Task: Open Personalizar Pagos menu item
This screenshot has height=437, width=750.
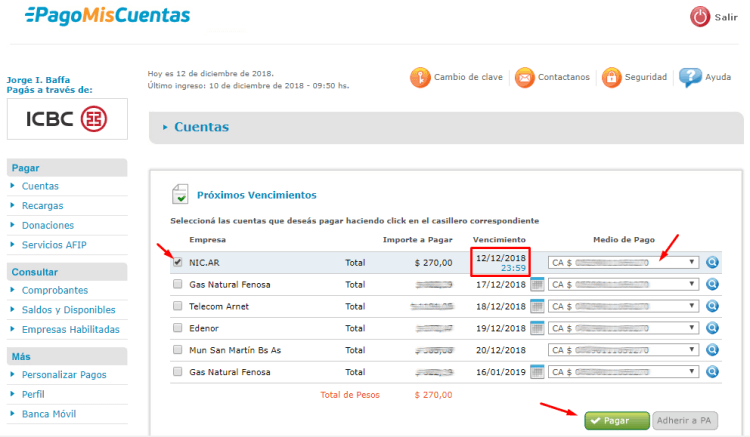Action: pos(64,375)
